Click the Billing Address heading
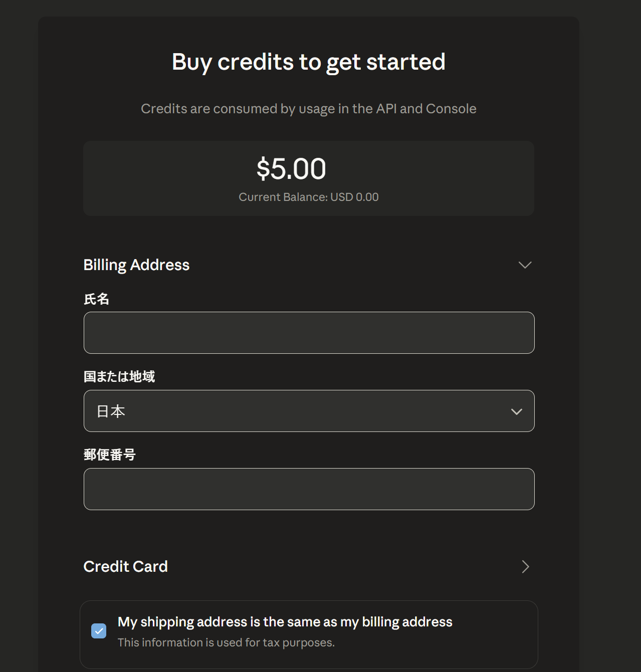This screenshot has height=672, width=641. [136, 265]
